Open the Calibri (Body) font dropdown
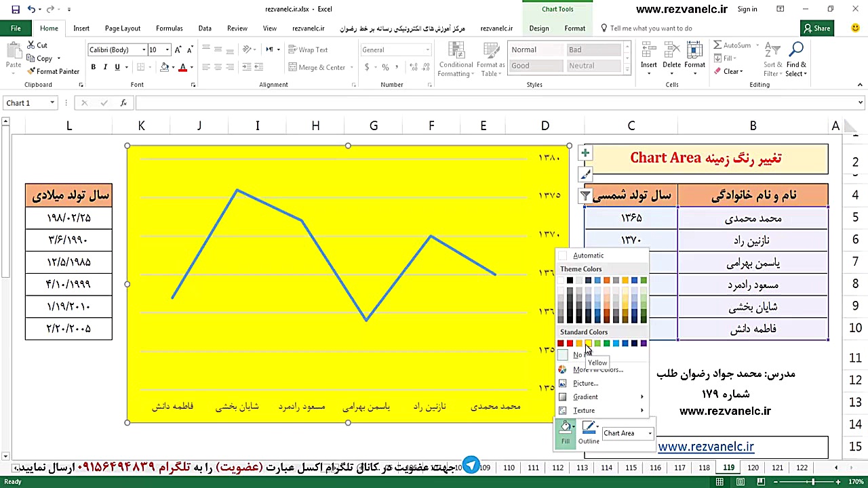The height and width of the screenshot is (488, 868). pyautogui.click(x=144, y=49)
